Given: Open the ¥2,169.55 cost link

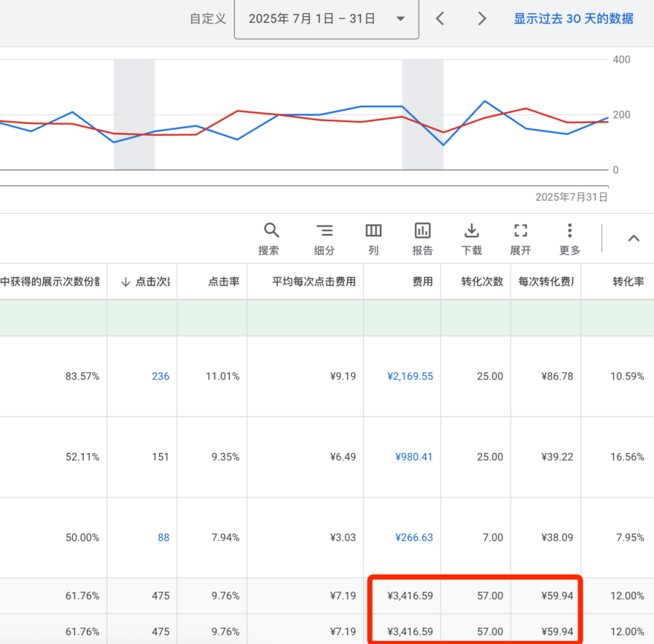Looking at the screenshot, I should pos(411,376).
